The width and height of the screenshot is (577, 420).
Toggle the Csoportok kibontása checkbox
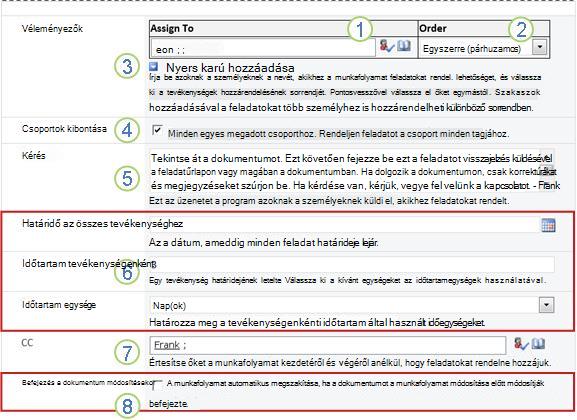point(157,130)
